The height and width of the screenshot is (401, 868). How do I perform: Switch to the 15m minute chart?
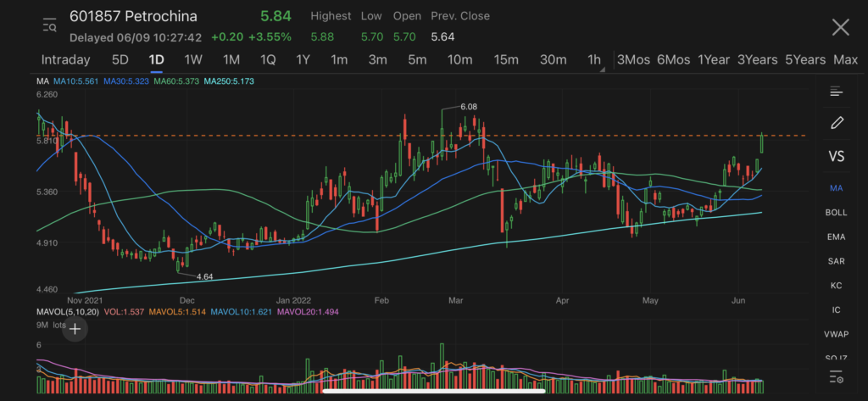[506, 60]
